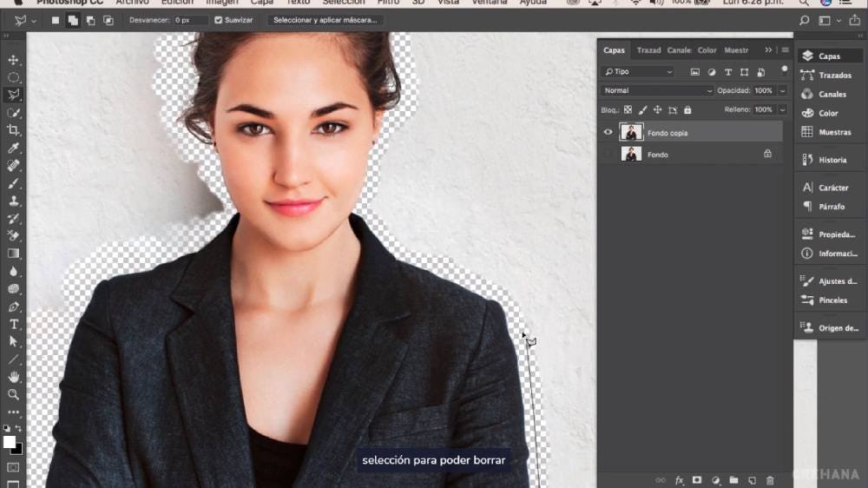Uncheck the Suavizar checkbox

tap(219, 20)
